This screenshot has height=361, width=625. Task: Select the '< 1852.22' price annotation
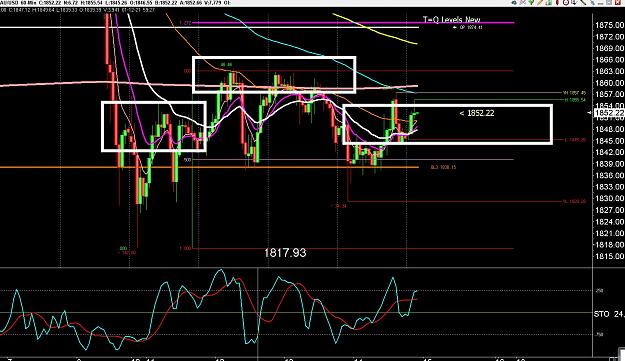pos(477,113)
